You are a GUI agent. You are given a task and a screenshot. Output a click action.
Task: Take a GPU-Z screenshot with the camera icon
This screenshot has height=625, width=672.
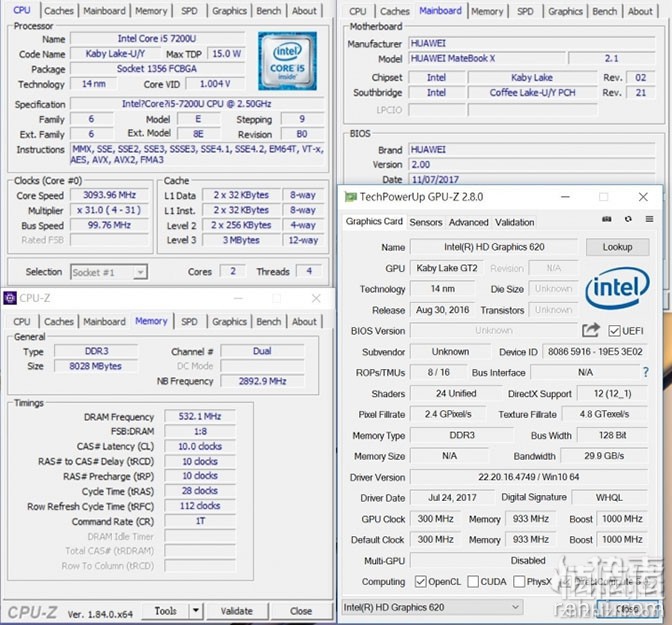(x=606, y=219)
